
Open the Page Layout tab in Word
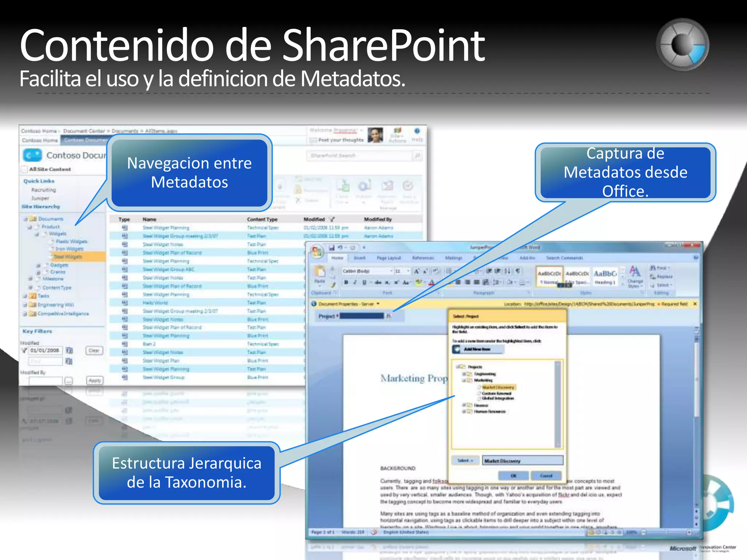pos(389,258)
